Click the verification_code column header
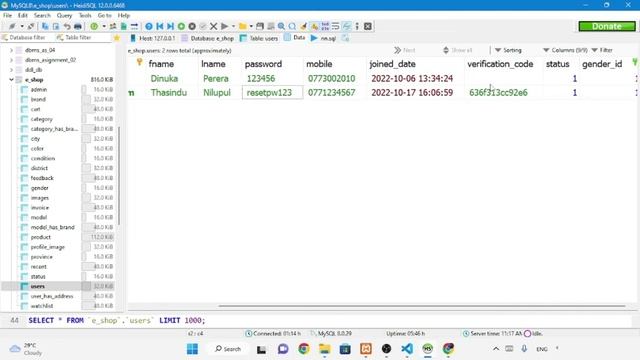Viewport: 640px width, 360px height. coord(503,64)
